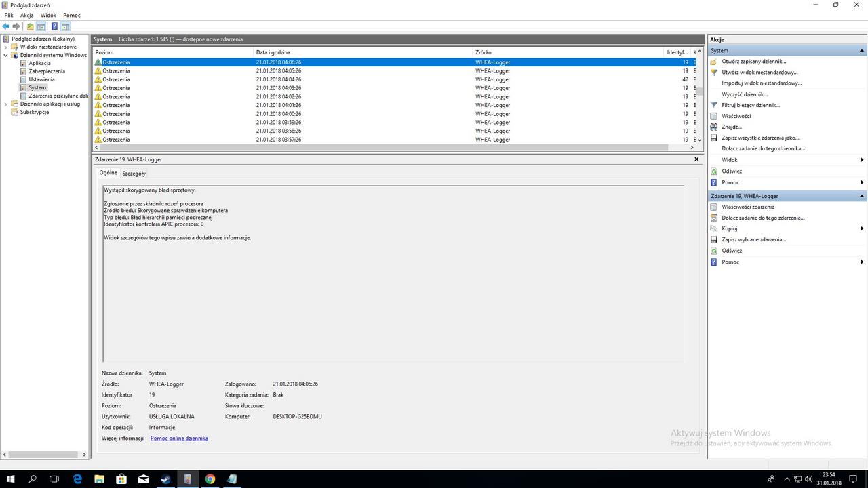Open Pomoc online dziennika link
Viewport: 868px width, 488px height.
click(x=179, y=438)
